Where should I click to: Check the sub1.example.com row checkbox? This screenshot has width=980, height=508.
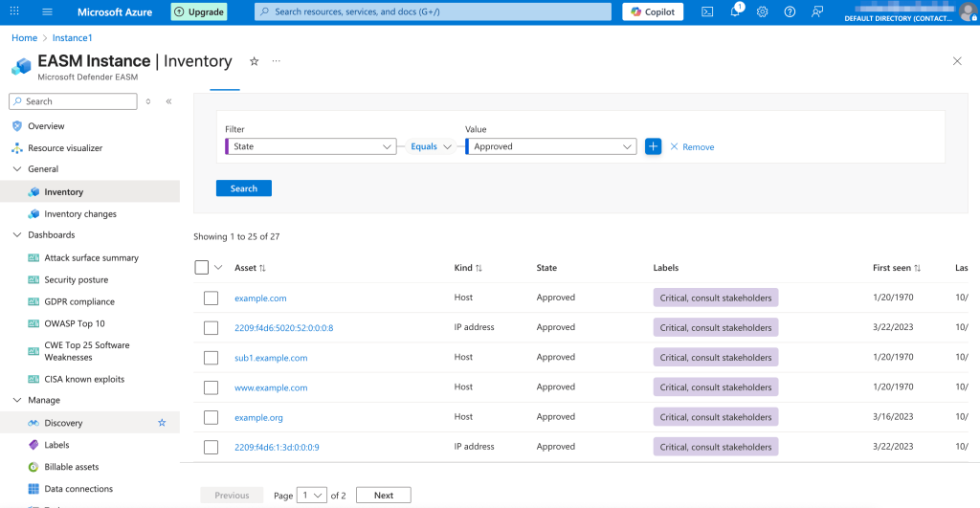212,358
